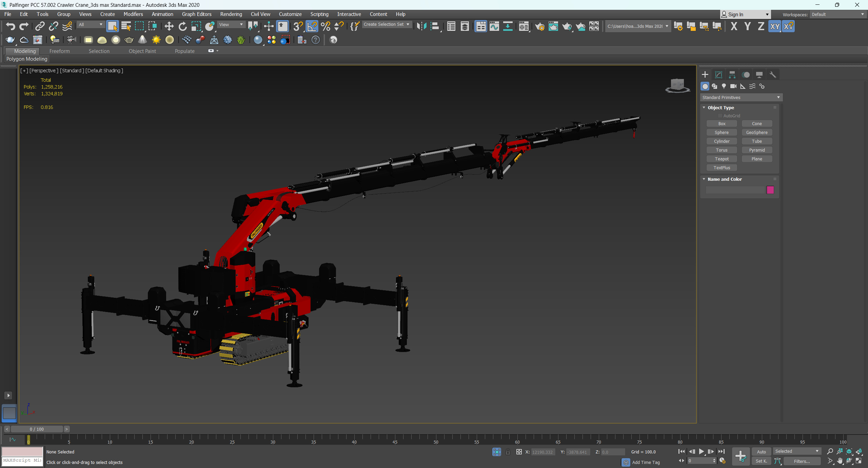The height and width of the screenshot is (468, 868).
Task: Open the View coordinate system dropdown
Action: [231, 24]
